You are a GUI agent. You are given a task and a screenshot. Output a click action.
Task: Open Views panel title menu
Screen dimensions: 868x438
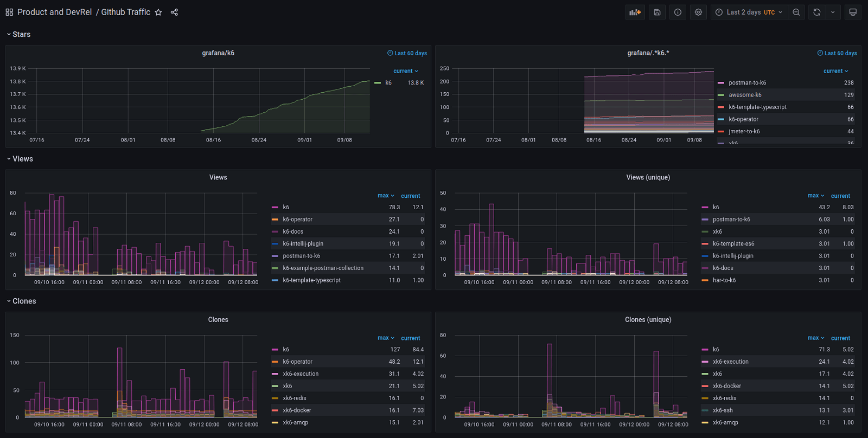218,177
